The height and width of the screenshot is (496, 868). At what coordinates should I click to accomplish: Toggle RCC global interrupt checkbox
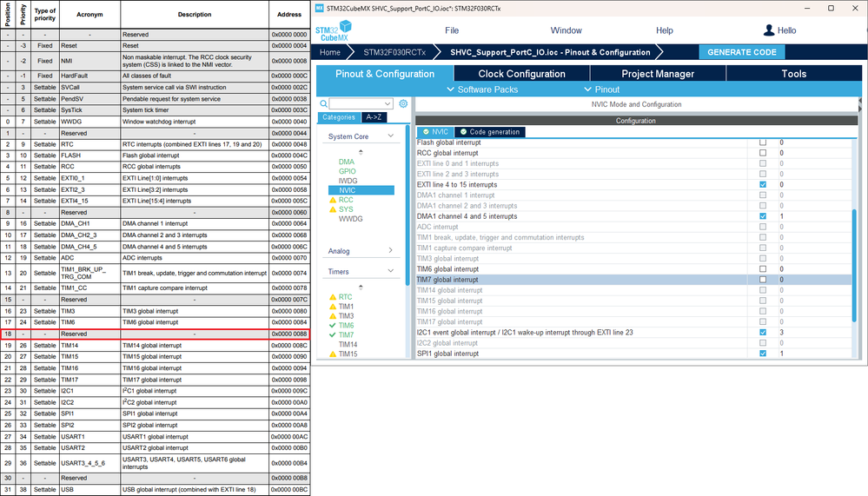763,153
